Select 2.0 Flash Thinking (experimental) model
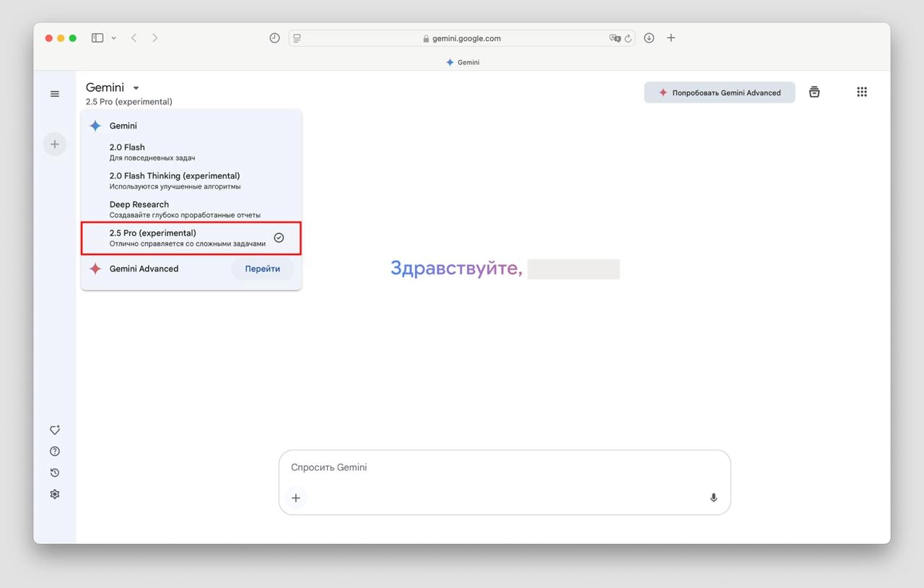 (x=191, y=181)
